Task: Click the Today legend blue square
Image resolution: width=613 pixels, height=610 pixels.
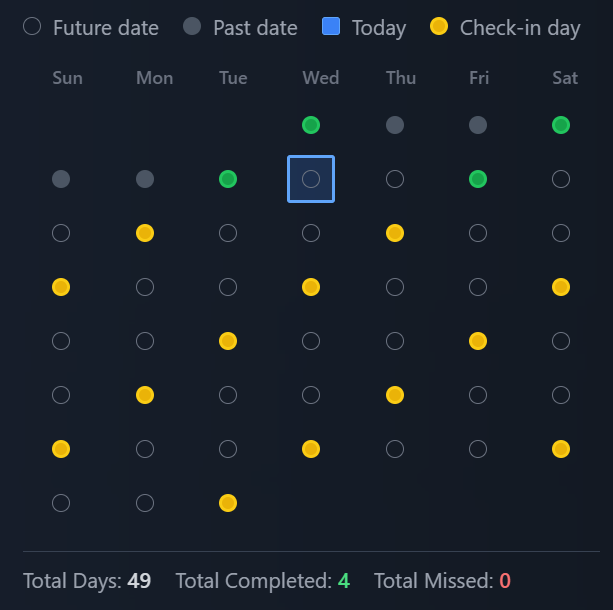Action: tap(331, 27)
